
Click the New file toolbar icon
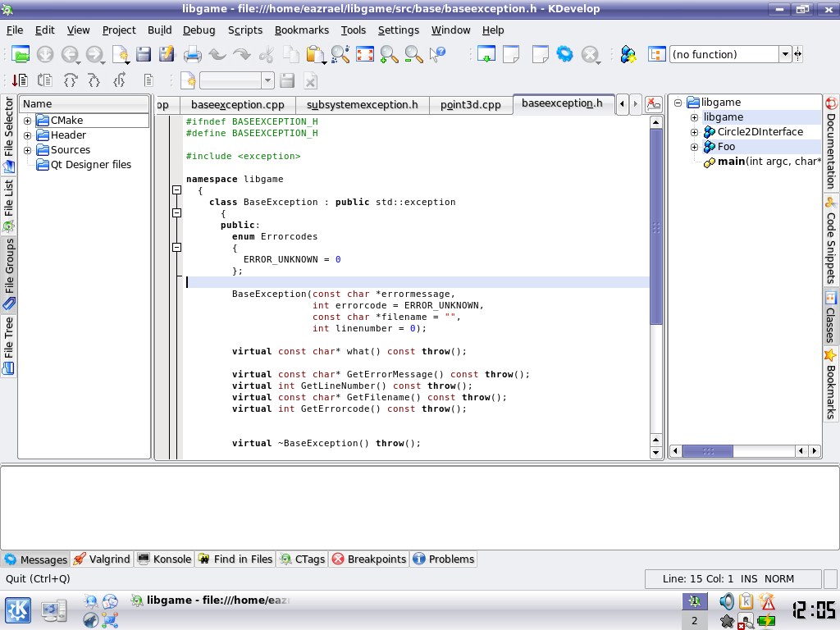coord(120,54)
